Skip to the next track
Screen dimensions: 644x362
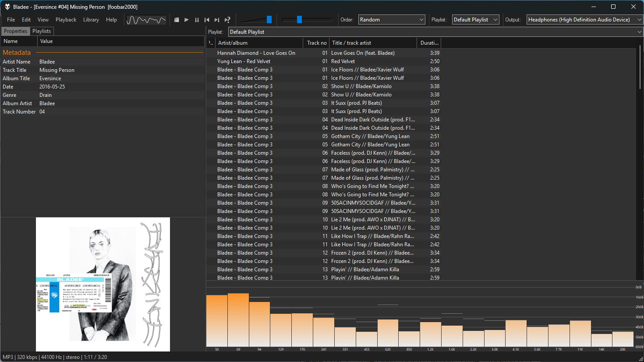coord(217,20)
